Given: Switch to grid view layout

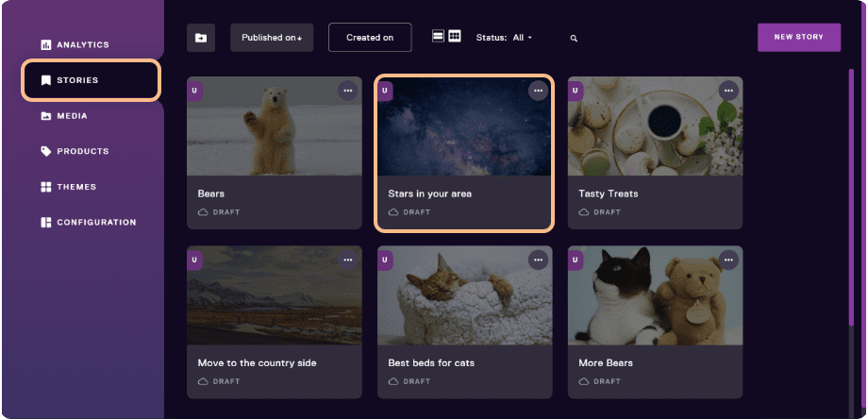Looking at the screenshot, I should point(455,37).
